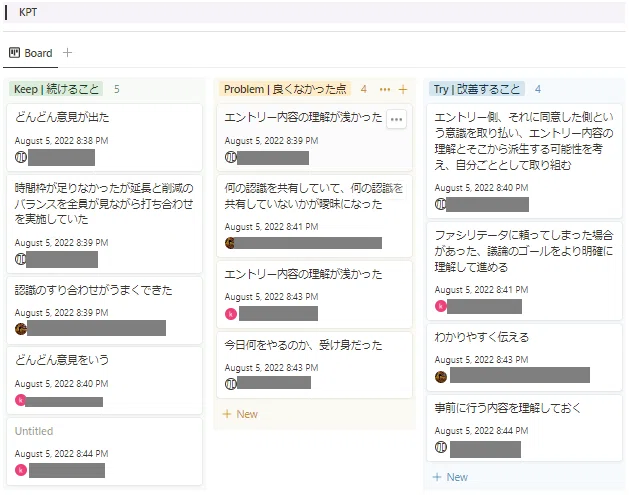This screenshot has width=629, height=495.
Task: Click brown avatar on 認識のすり合わせ card
Action: coord(21,329)
